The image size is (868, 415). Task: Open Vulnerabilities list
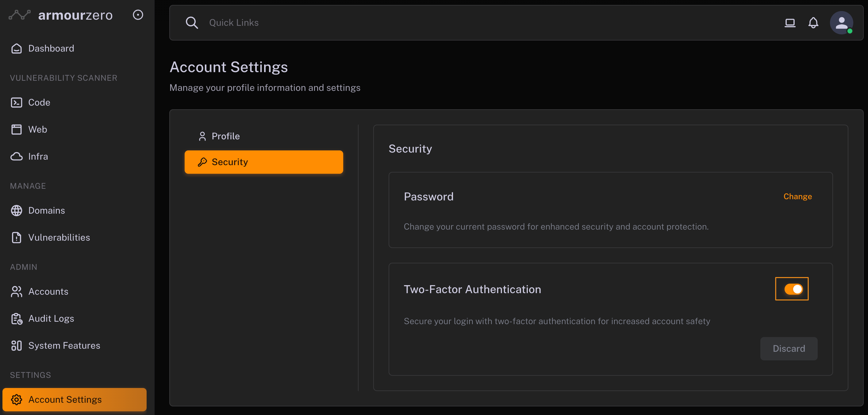[59, 237]
